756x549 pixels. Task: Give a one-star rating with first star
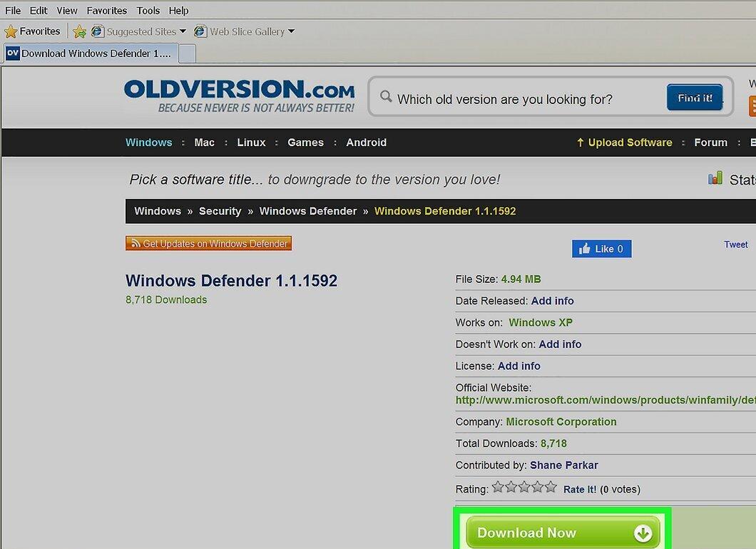(498, 487)
